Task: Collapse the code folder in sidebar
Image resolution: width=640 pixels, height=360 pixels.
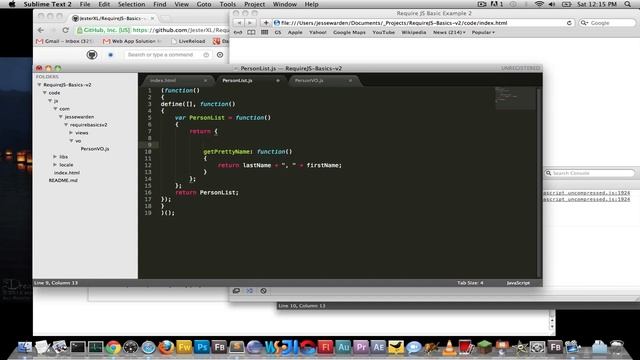Action: coord(45,93)
